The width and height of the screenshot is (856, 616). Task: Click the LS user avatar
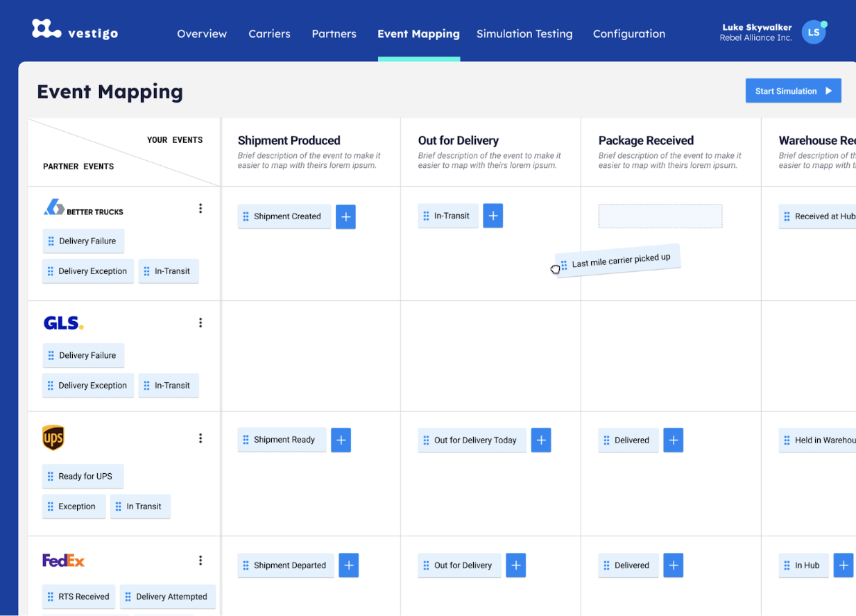pos(813,31)
